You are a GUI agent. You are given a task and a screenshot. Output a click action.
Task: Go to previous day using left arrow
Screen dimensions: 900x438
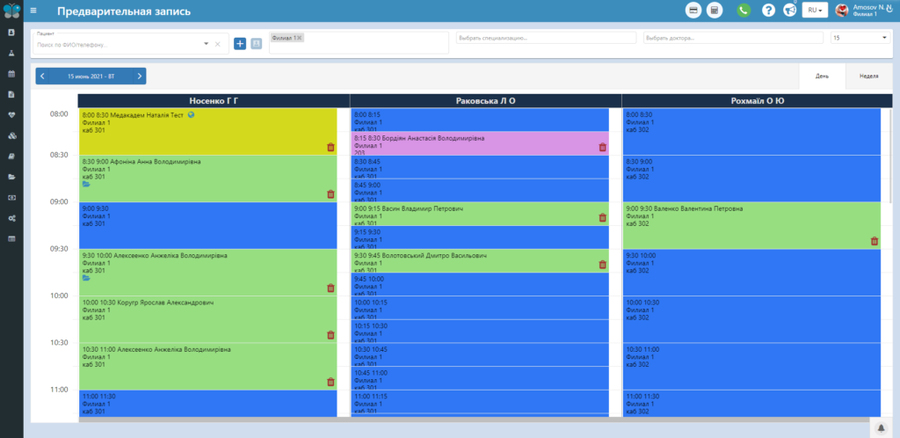pyautogui.click(x=42, y=75)
